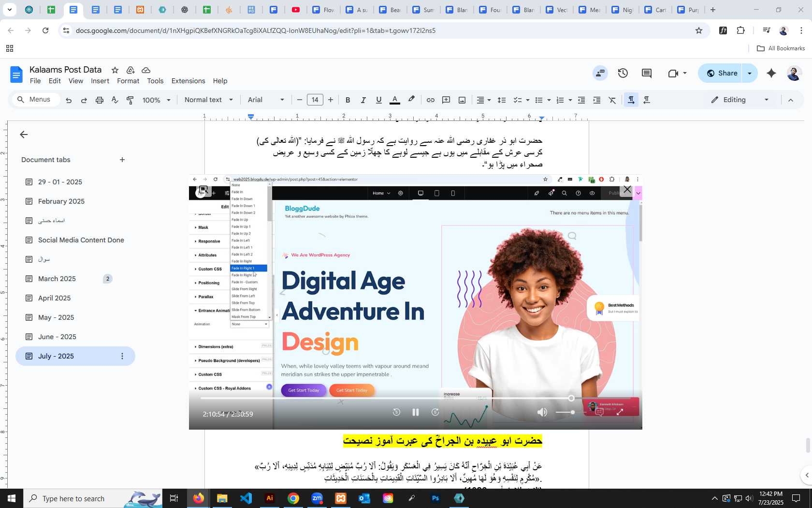This screenshot has height=508, width=812.
Task: Open Gemini sparkle icon near Share
Action: click(771, 73)
